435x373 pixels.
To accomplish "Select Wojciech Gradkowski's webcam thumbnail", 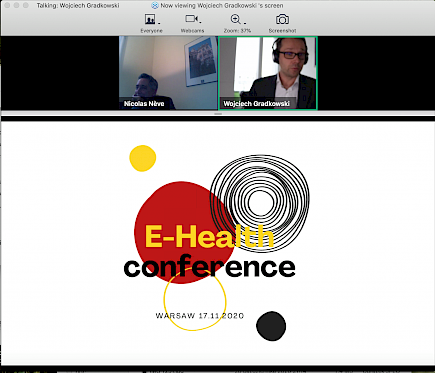I will (x=268, y=73).
